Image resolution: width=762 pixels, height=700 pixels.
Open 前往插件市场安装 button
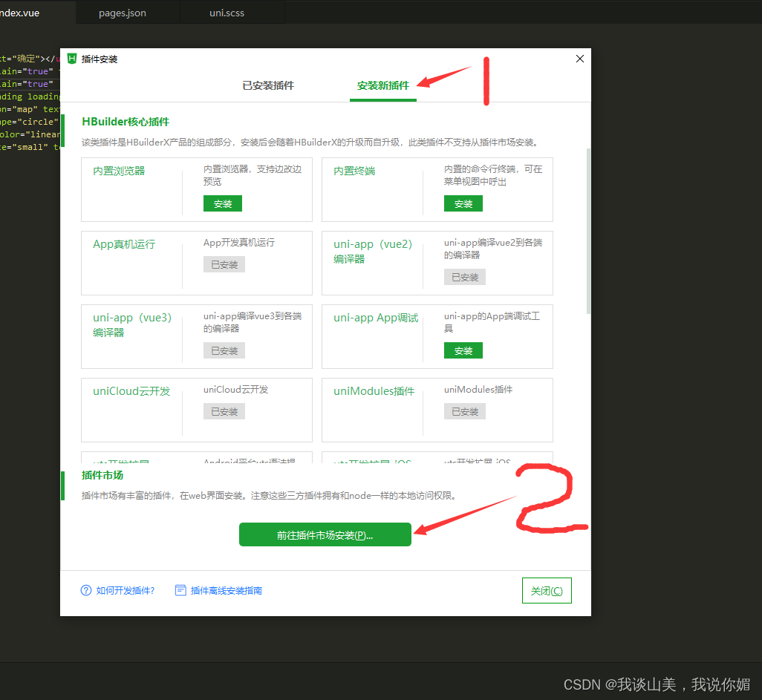tap(325, 534)
